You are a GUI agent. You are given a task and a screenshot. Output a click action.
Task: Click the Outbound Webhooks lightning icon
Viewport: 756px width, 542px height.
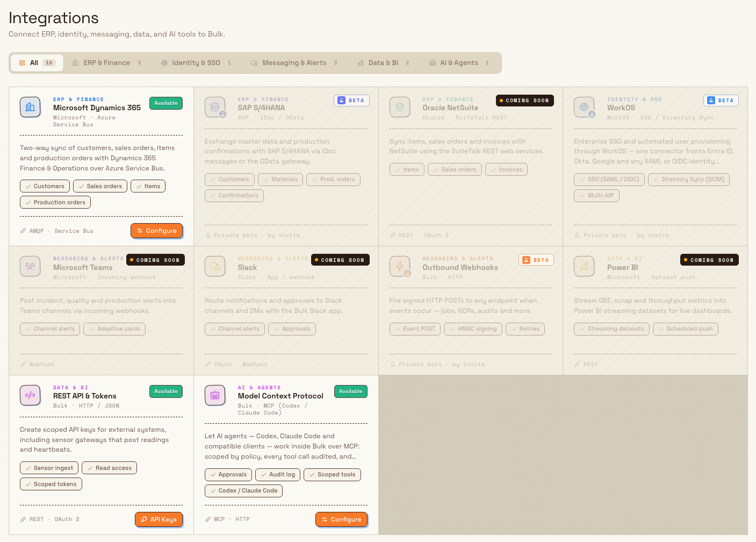(x=400, y=266)
